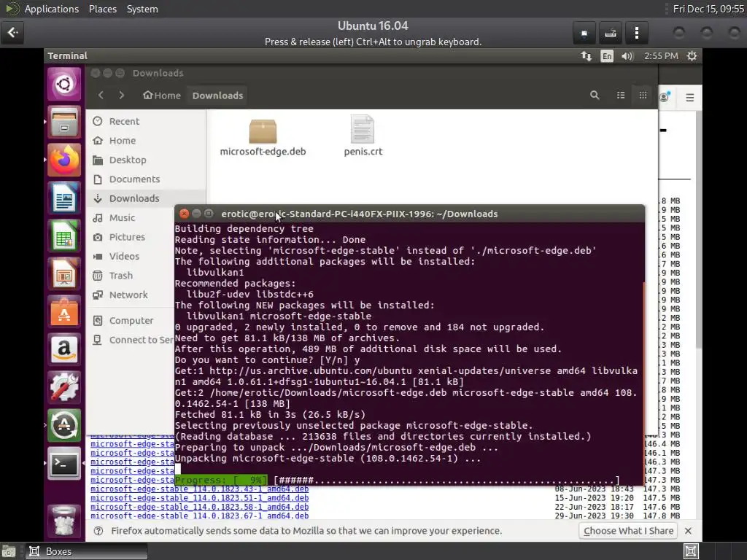The image size is (747, 560).
Task: Open link microsoft-edge-stable_114.0.1823.51-1_amd64.deb
Action: point(200,498)
